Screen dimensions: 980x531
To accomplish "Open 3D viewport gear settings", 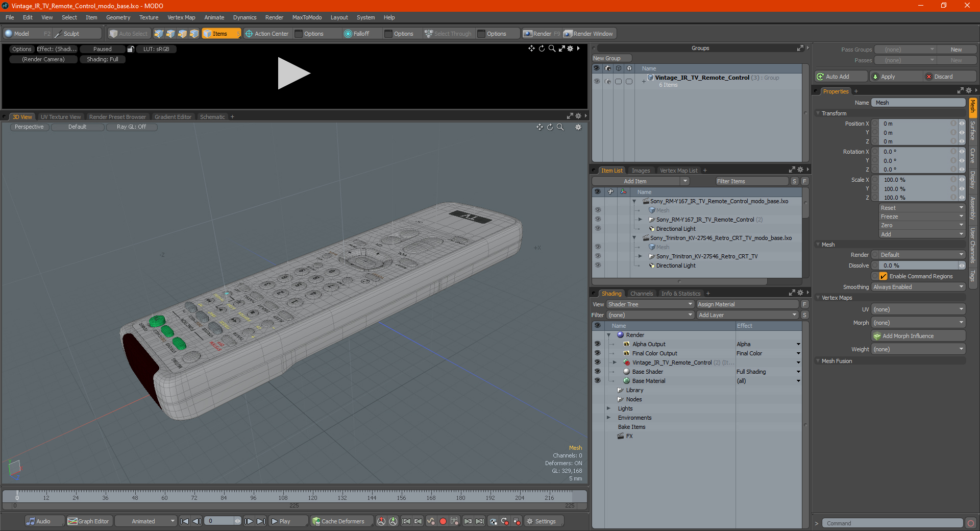I will [578, 127].
